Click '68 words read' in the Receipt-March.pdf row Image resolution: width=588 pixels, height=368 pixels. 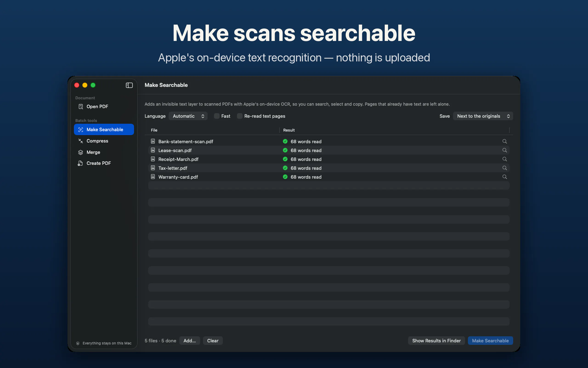[x=306, y=159]
